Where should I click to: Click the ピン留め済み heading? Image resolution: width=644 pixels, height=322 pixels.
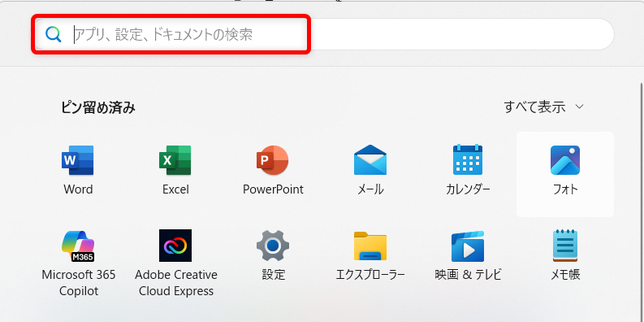[98, 107]
